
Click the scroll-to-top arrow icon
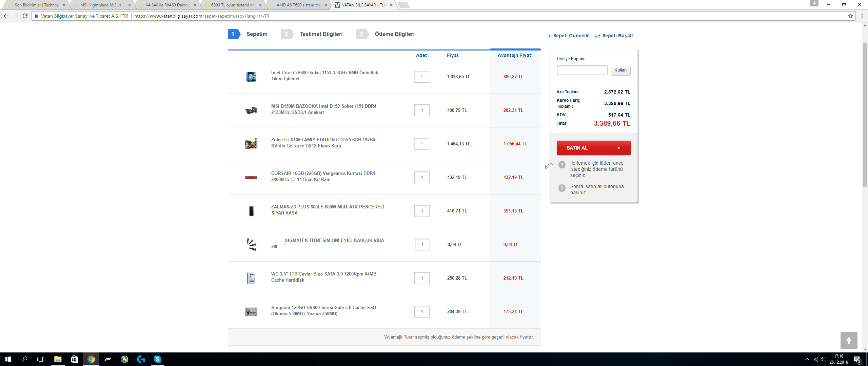click(x=849, y=340)
